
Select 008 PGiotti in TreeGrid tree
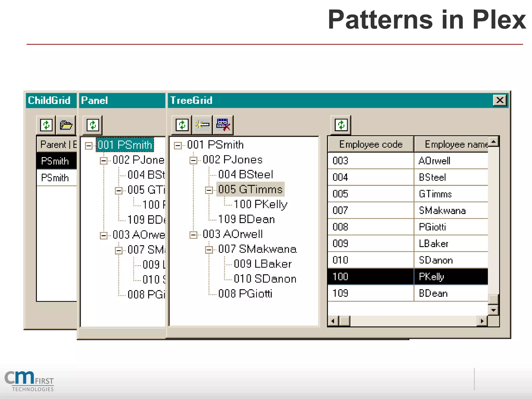click(x=245, y=294)
